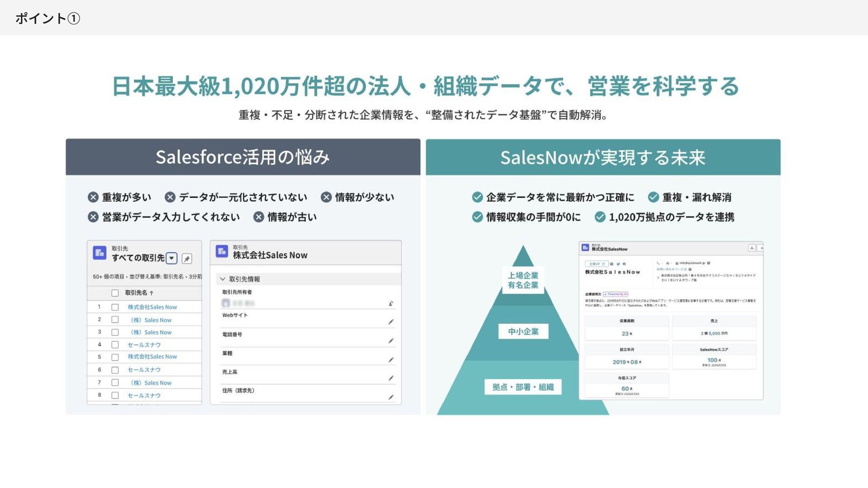Click the SalesNowが実現する未来 panel header
The width and height of the screenshot is (868, 488).
point(603,157)
